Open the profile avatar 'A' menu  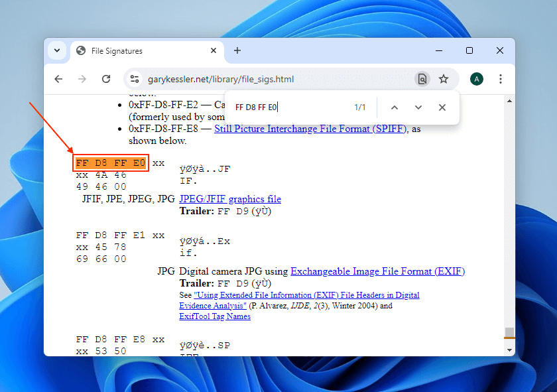click(x=476, y=79)
